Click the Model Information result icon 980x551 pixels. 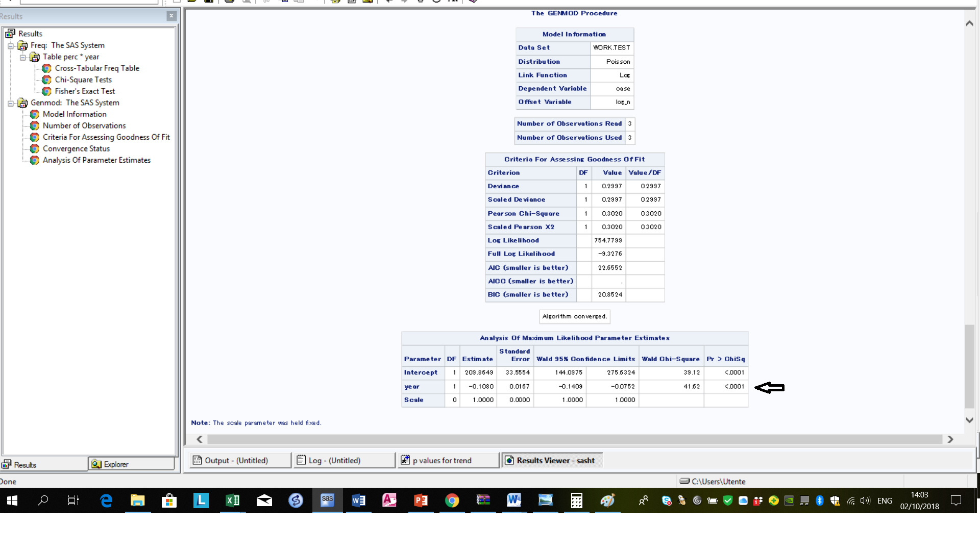[x=34, y=114]
